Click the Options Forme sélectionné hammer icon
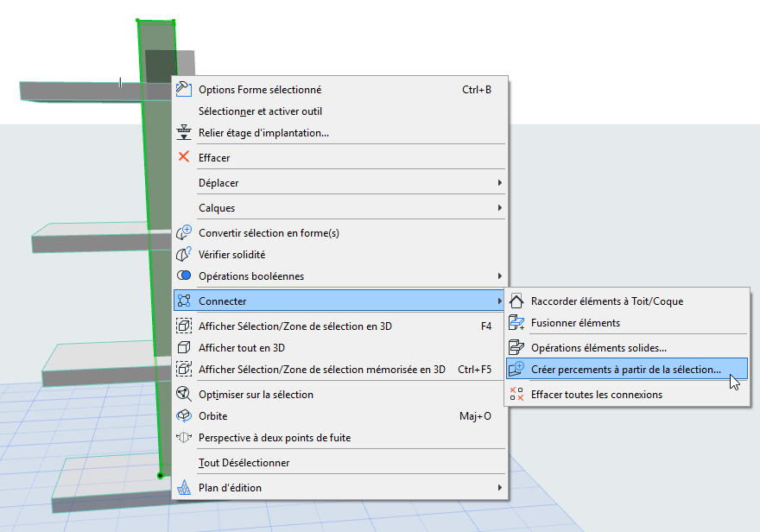This screenshot has width=760, height=532. click(184, 89)
